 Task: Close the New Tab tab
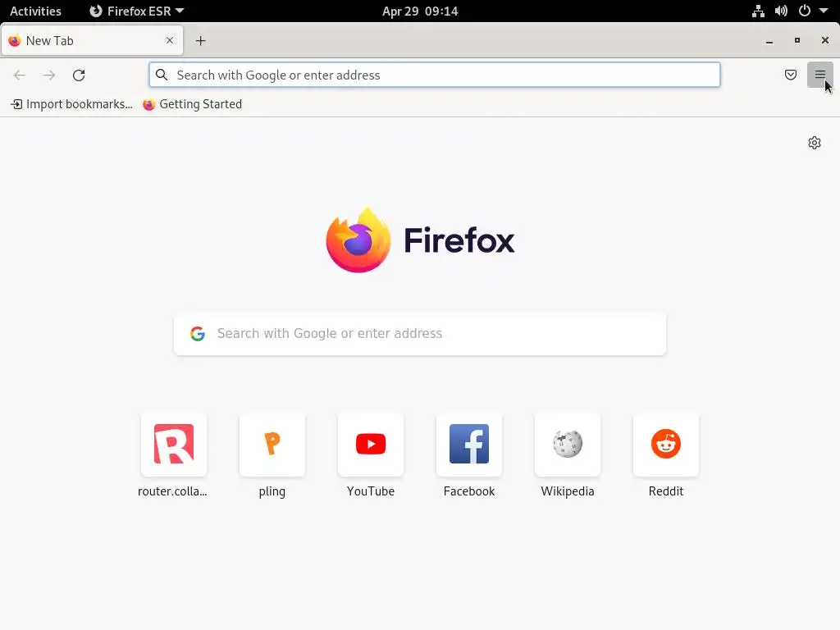click(170, 40)
